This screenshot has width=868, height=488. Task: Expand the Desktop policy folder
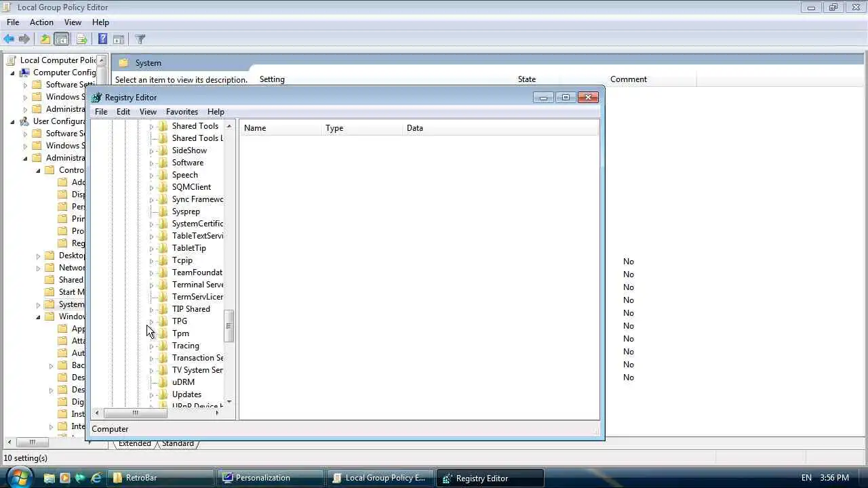38,256
